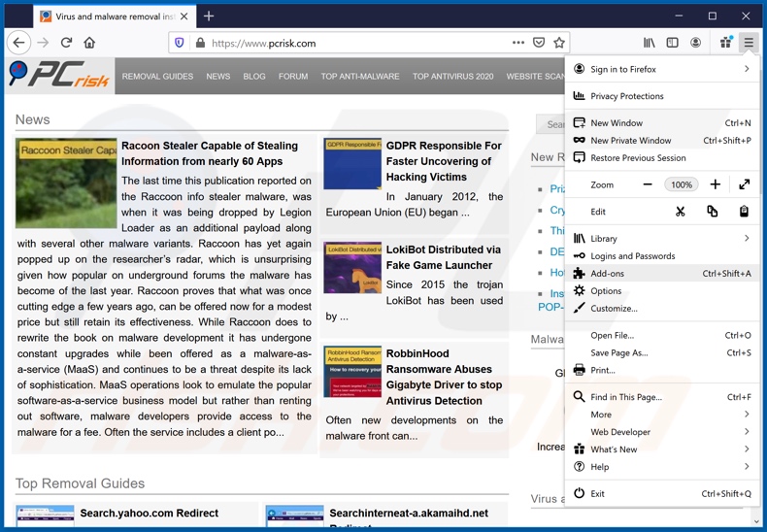Click the Raccoon Stealer thumbnail image
767x532 pixels.
pyautogui.click(x=66, y=183)
